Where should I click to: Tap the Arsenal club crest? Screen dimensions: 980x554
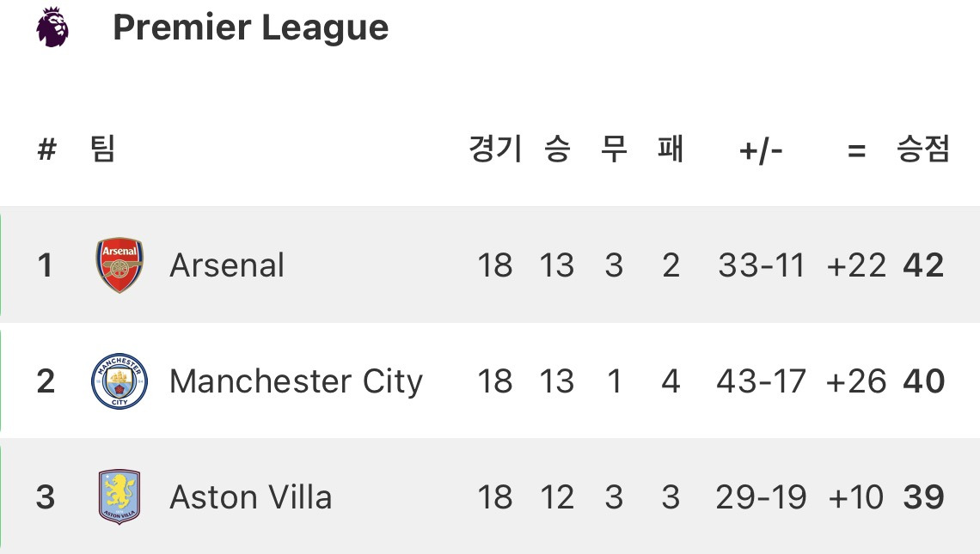coord(119,265)
